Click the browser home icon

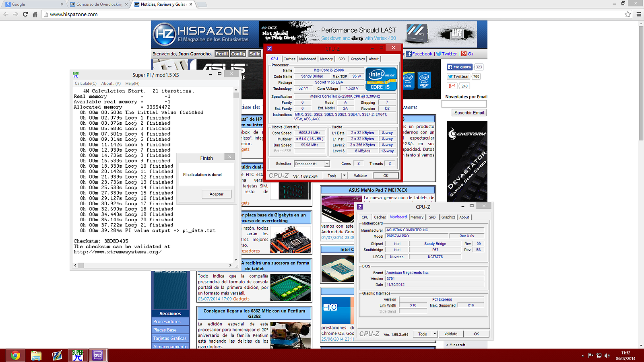[x=35, y=14]
